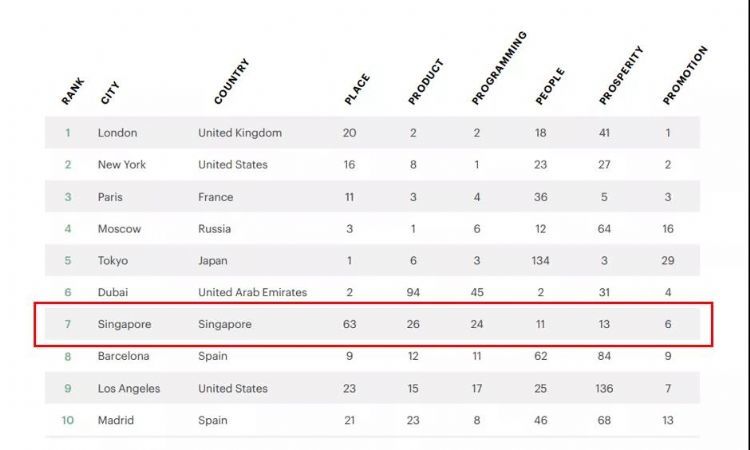
Task: Choose the PRODUCT column header
Action: pyautogui.click(x=425, y=83)
